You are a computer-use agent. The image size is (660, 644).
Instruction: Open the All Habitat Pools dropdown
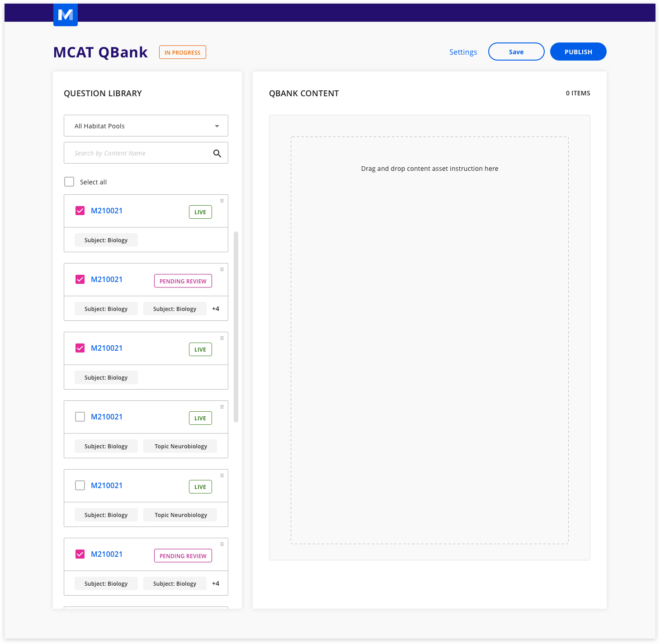[x=146, y=126]
